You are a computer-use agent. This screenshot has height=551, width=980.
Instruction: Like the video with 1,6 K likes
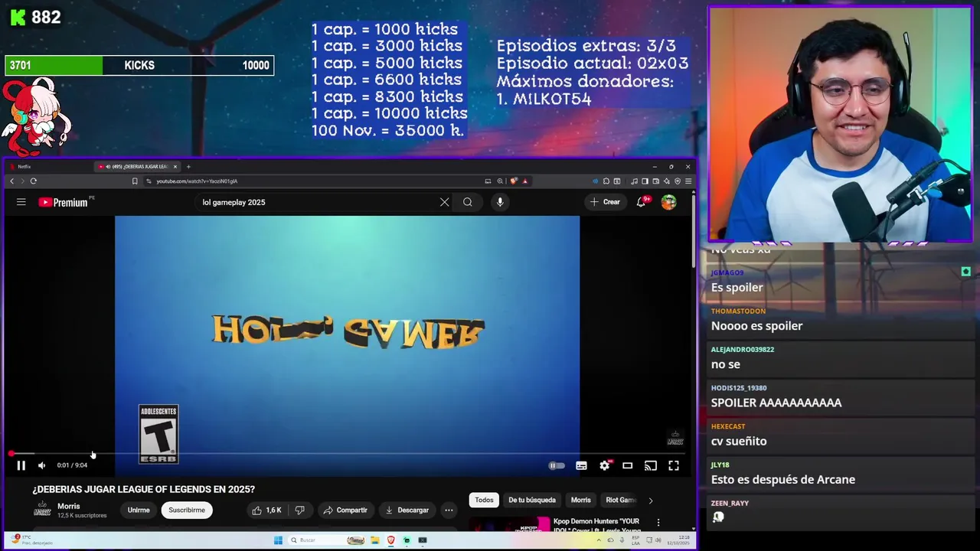[x=266, y=510]
